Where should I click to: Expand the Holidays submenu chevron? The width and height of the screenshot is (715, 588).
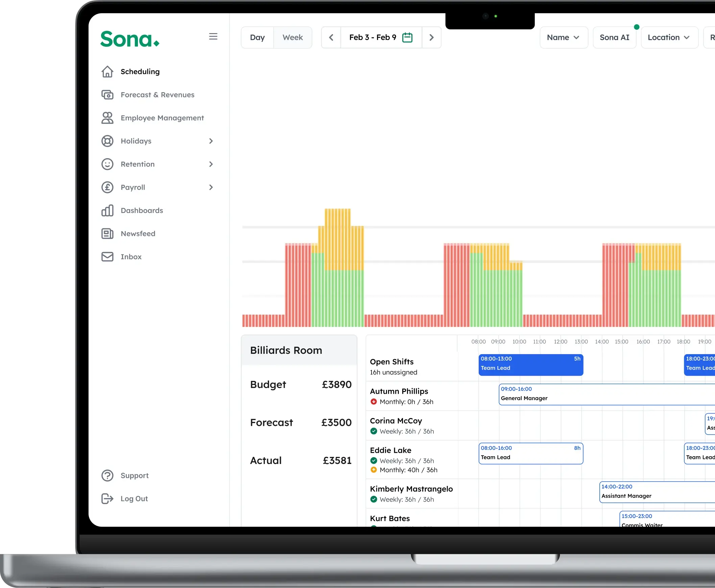point(211,141)
